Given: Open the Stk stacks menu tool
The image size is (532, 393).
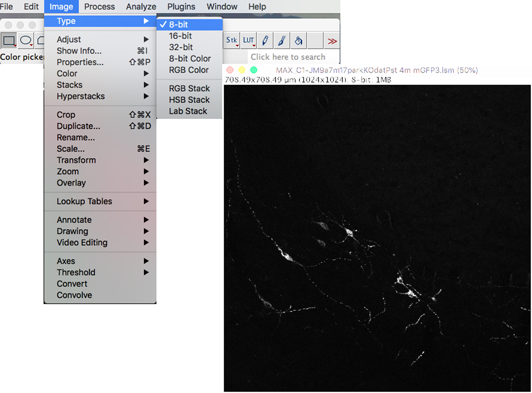Looking at the screenshot, I should pos(231,41).
